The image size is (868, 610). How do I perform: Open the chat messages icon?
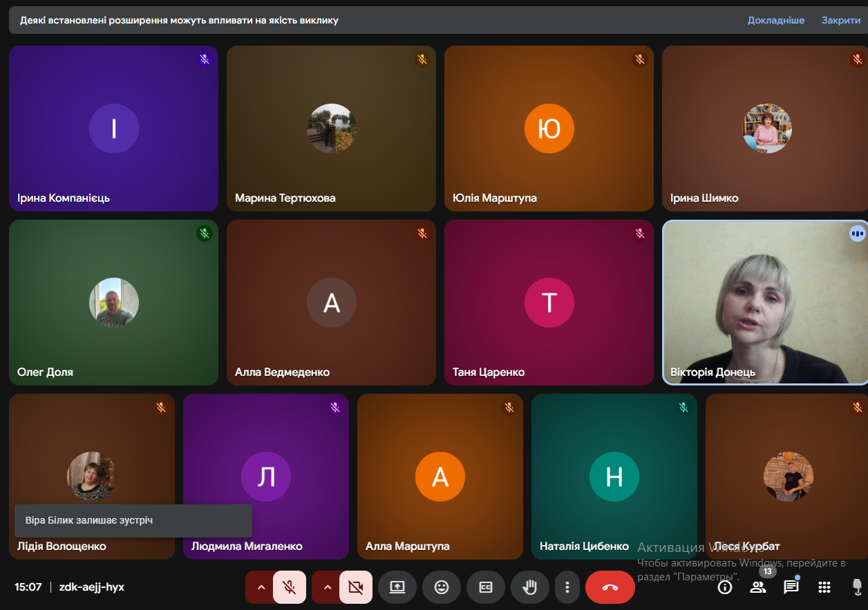791,587
